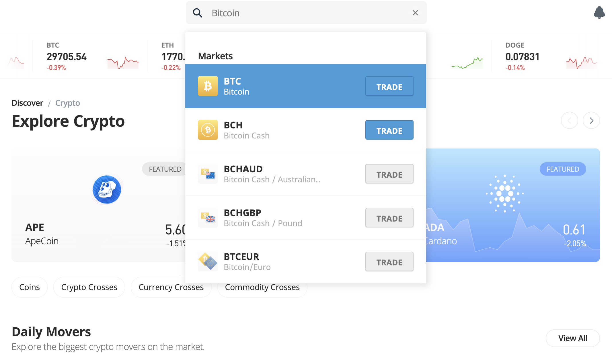The width and height of the screenshot is (612, 364).
Task: Open the BCHGBP Bitcoin Cash / Pound result
Action: (x=305, y=218)
